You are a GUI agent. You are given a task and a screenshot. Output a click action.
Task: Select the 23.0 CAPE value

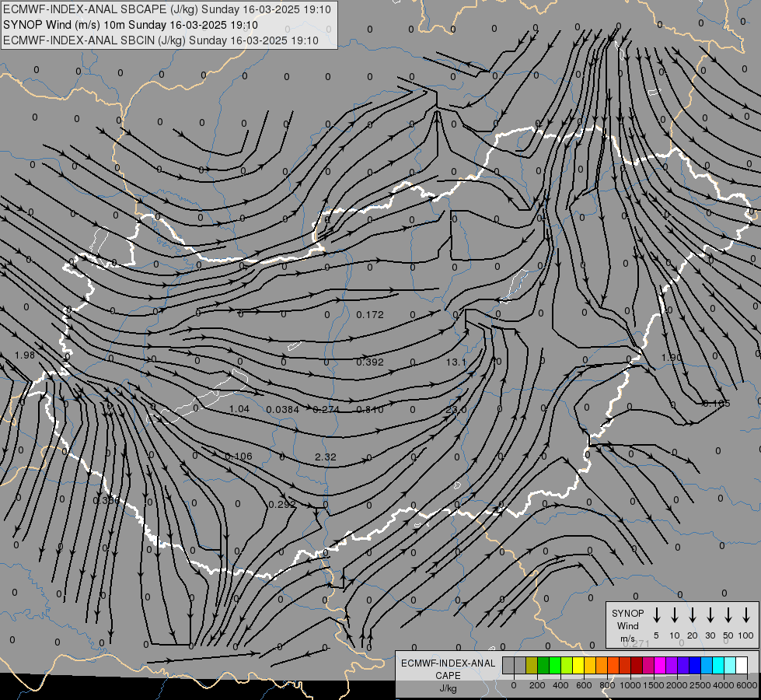coord(456,410)
